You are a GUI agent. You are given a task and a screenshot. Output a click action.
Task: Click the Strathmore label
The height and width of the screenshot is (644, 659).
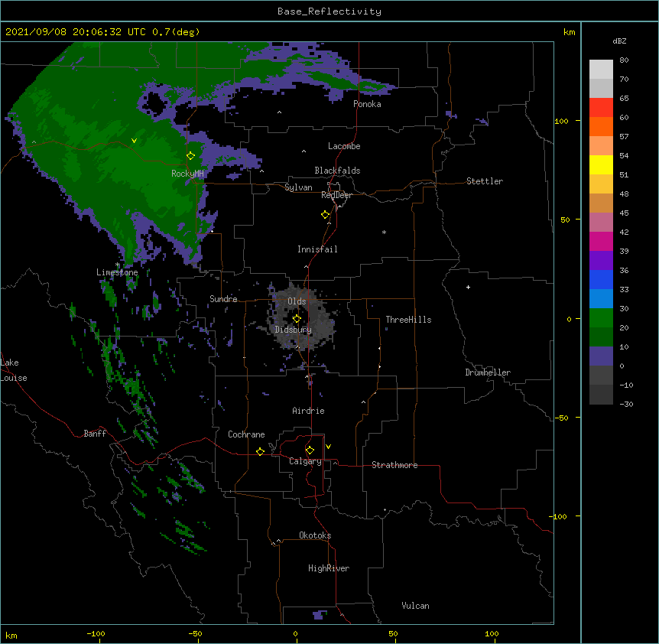[x=394, y=465]
